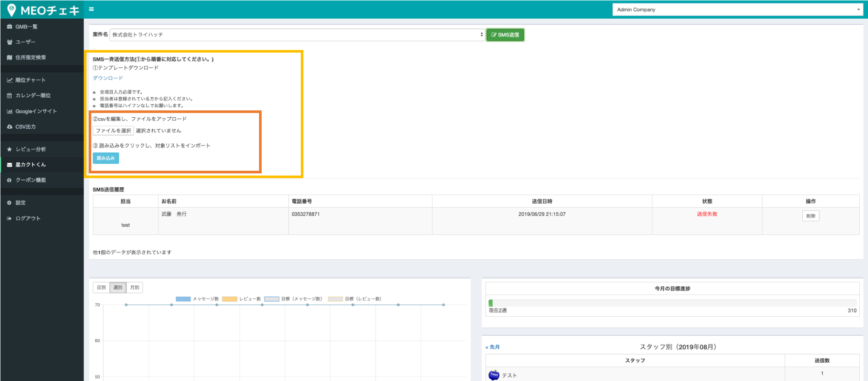868x381 pixels.
Task: Click the 担当 column header
Action: point(126,202)
